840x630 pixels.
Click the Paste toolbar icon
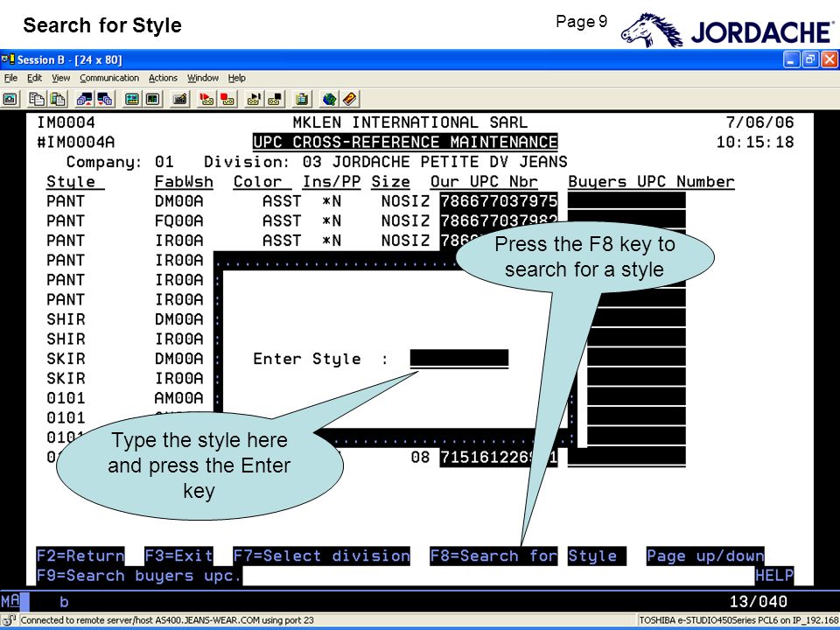click(58, 99)
